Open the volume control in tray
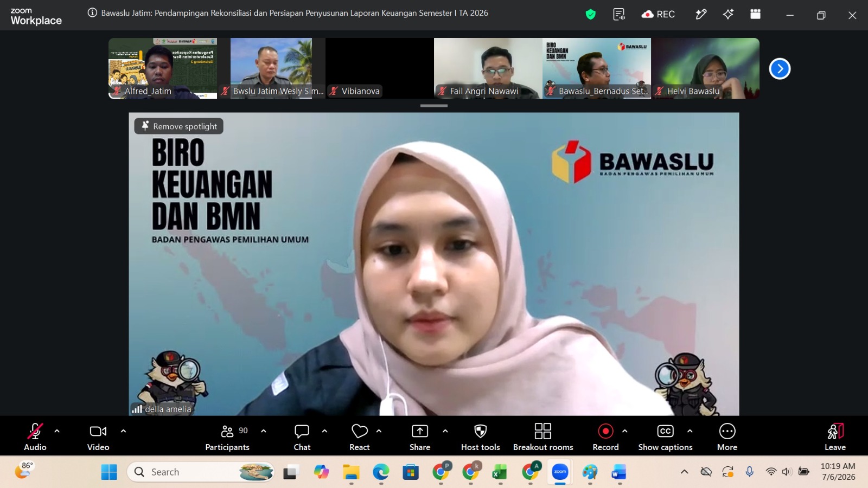The height and width of the screenshot is (488, 868). coord(787,472)
